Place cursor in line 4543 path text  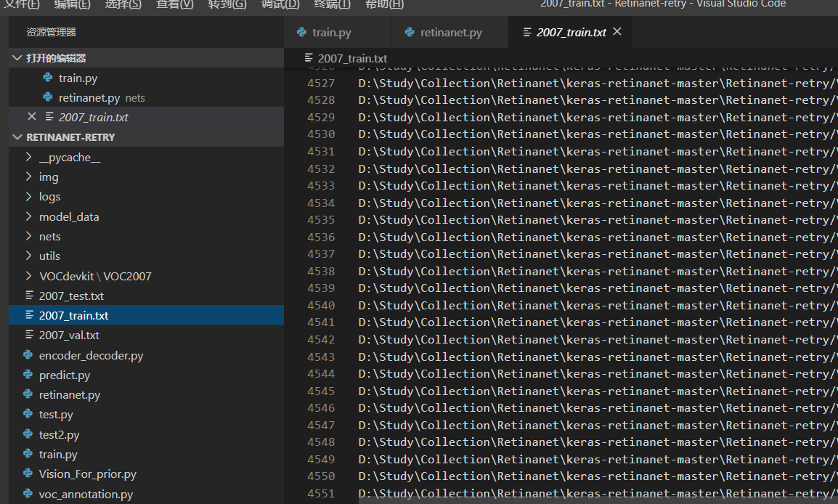point(598,357)
